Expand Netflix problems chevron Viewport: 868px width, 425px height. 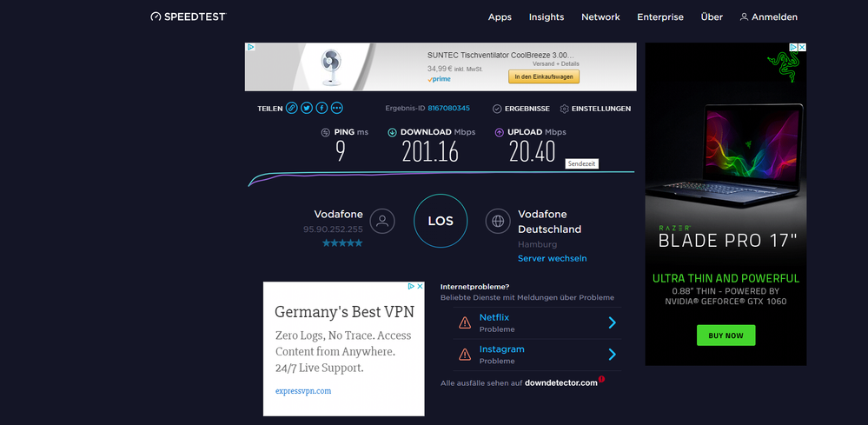tap(612, 322)
